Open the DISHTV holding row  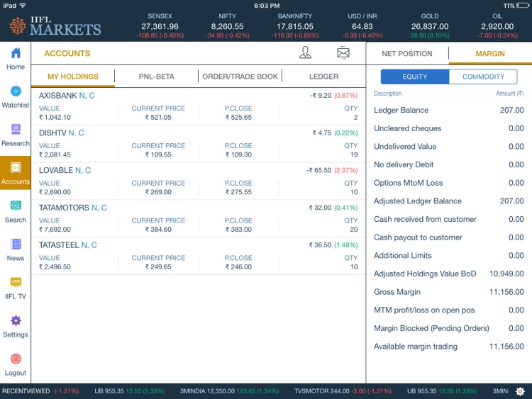click(x=199, y=144)
